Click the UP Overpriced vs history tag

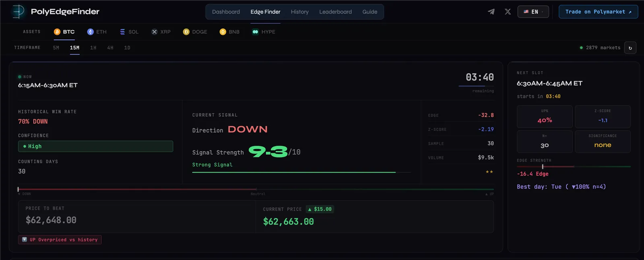pyautogui.click(x=60, y=239)
